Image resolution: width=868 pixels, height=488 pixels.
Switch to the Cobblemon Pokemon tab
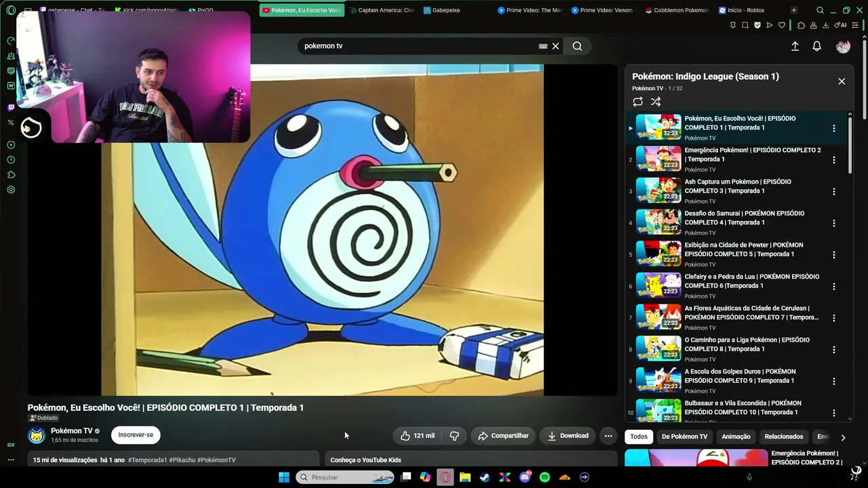pyautogui.click(x=676, y=10)
